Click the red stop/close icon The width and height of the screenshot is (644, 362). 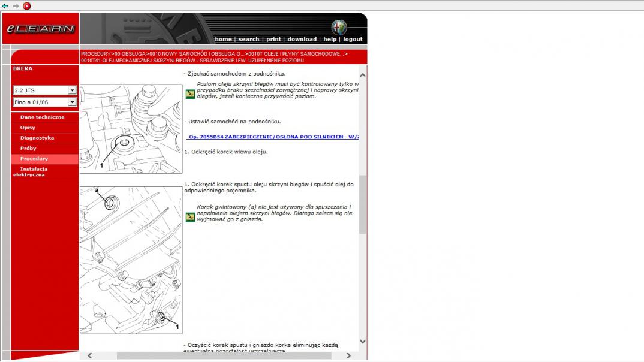(27, 6)
